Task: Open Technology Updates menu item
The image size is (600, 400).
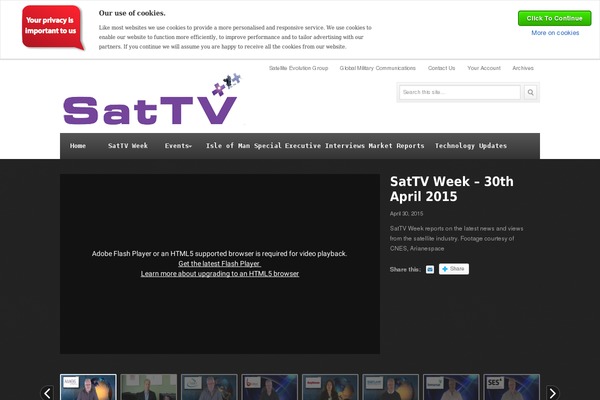Action: point(471,146)
